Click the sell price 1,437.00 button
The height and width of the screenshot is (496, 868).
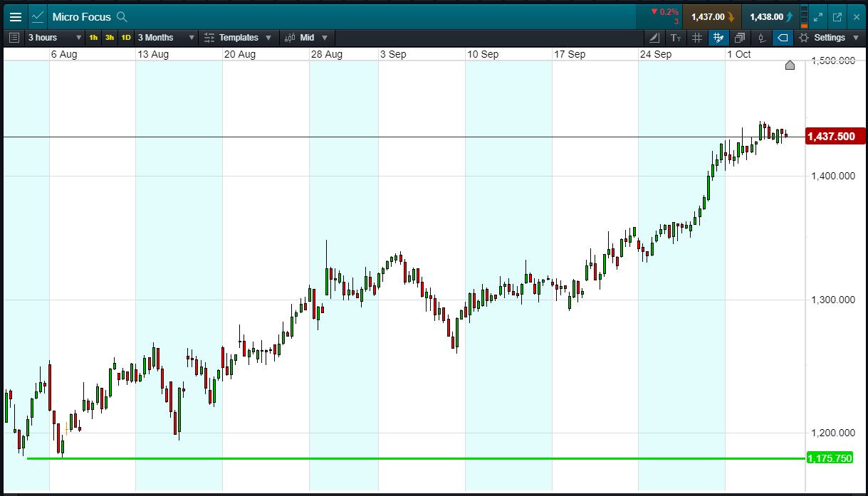(712, 16)
